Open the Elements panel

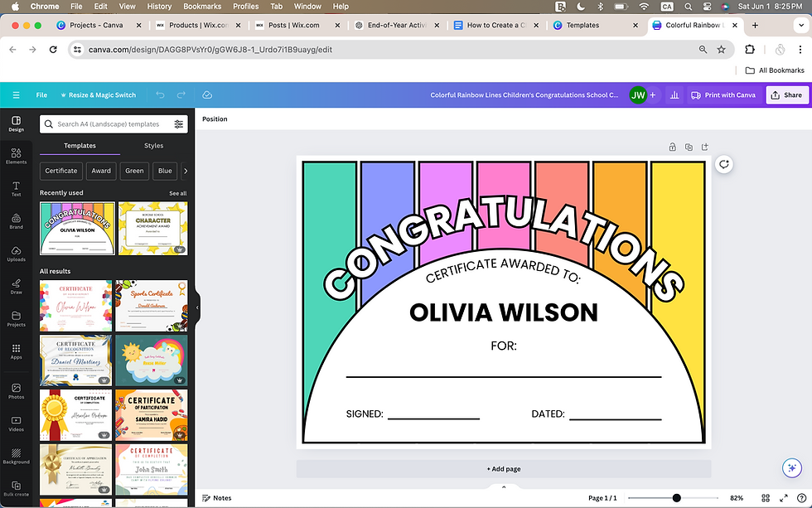point(16,156)
